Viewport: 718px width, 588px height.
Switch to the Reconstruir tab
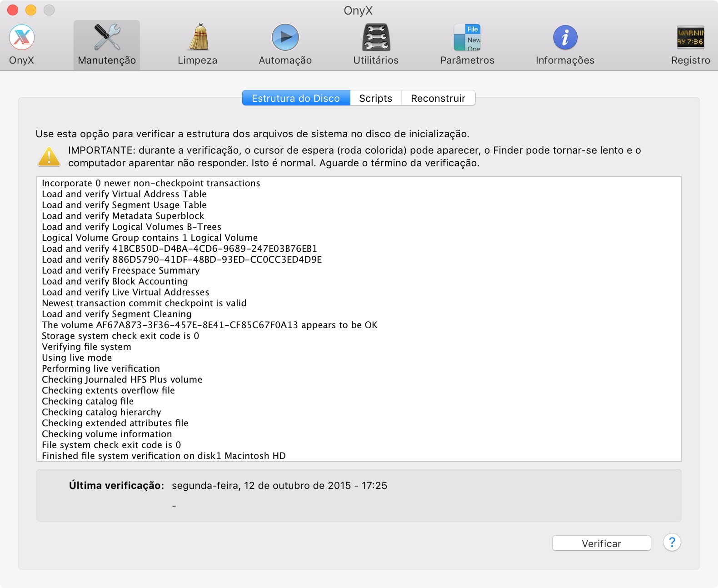point(438,98)
